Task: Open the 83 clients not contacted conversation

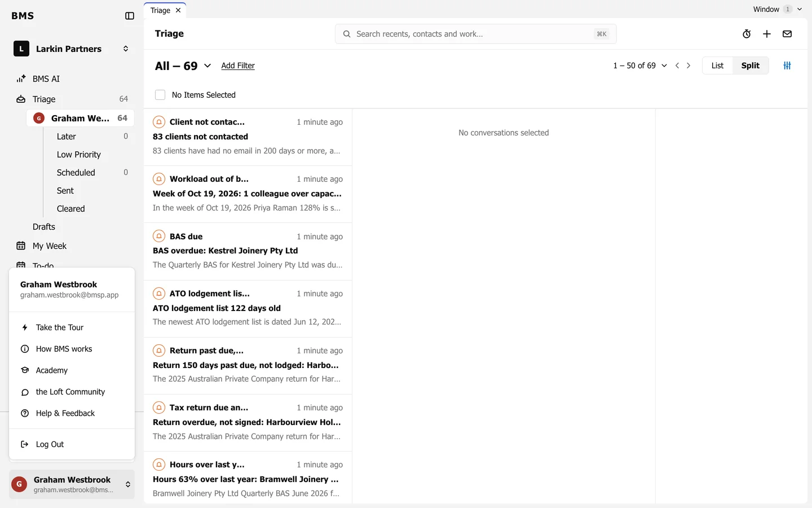Action: [248, 137]
